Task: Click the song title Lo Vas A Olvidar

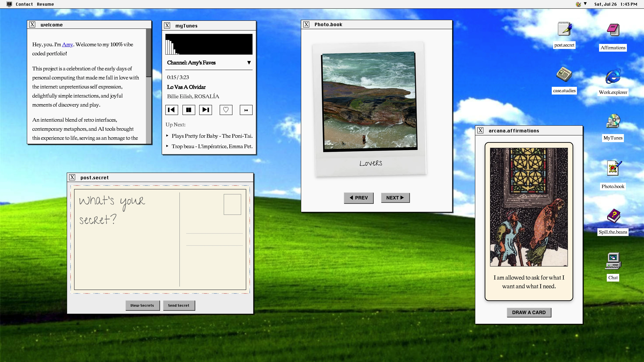Action: click(186, 87)
